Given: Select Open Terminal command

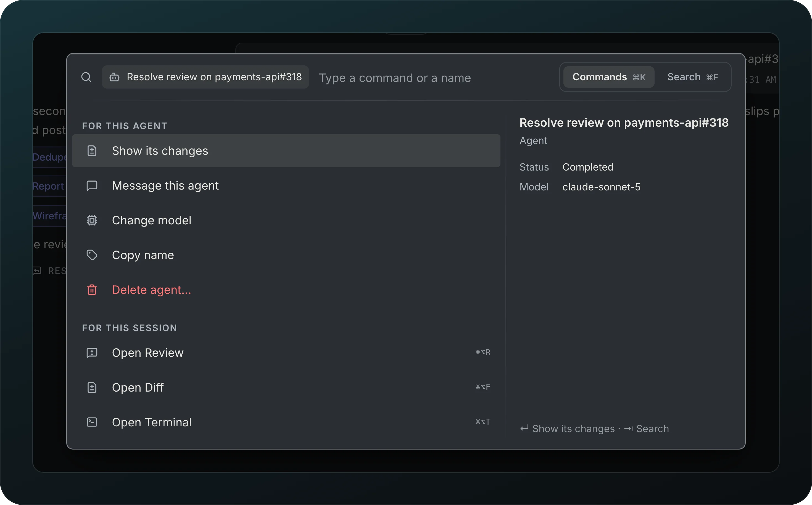Looking at the screenshot, I should [x=286, y=422].
